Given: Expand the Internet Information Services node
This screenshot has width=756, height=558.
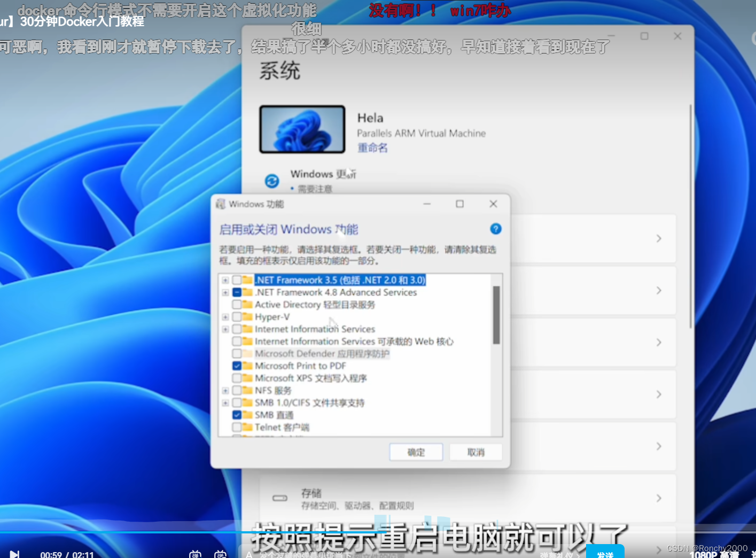Looking at the screenshot, I should (x=225, y=329).
